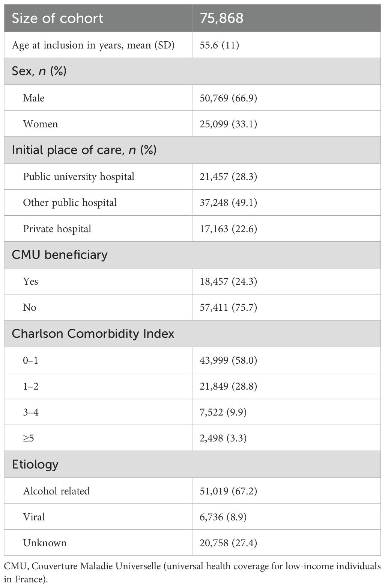This screenshot has height=588, width=385.
Task: Select the Alcohol related value 51,019 (67.2)
Action: [228, 491]
